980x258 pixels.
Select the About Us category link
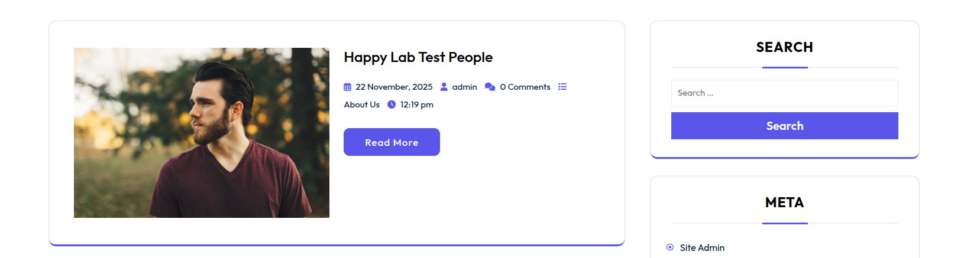(362, 104)
